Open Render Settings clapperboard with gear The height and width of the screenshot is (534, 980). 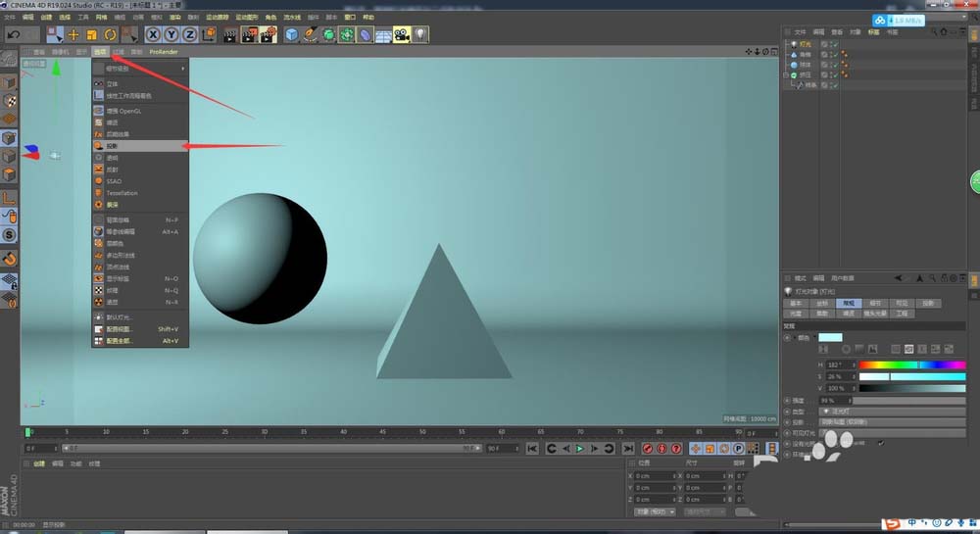[x=269, y=35]
